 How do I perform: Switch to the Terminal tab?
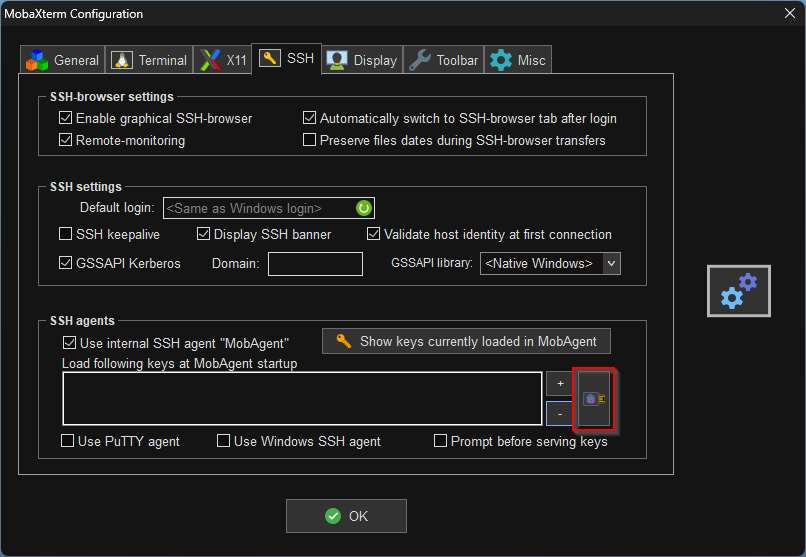pyautogui.click(x=149, y=60)
